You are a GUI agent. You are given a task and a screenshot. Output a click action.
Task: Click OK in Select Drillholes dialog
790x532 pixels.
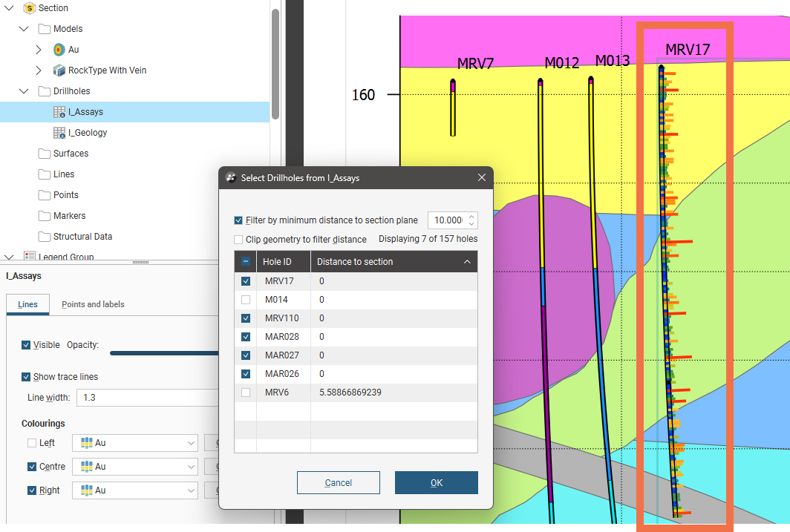coord(436,483)
